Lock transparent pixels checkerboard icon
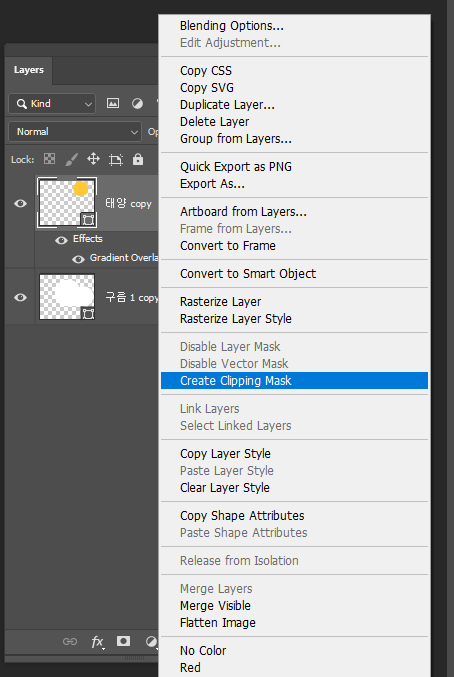The height and width of the screenshot is (677, 454). click(x=50, y=159)
